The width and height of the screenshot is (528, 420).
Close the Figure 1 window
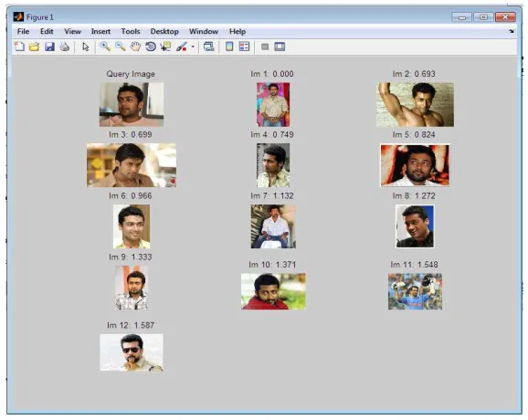[505, 16]
